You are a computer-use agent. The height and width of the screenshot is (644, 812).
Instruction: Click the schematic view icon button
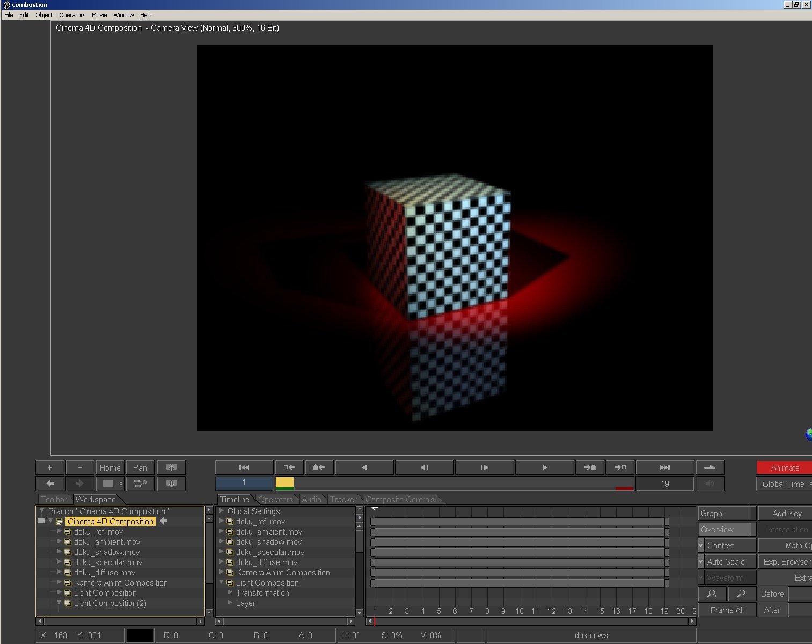click(140, 484)
